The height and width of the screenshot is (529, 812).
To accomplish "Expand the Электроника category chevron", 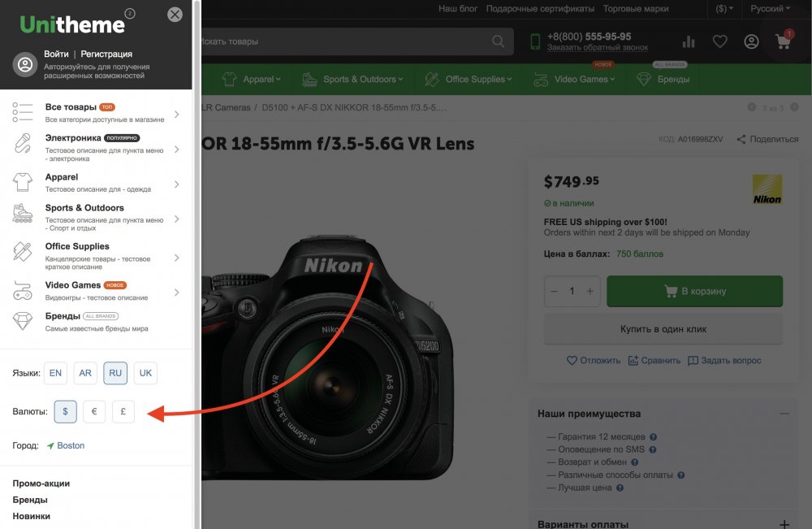I will coord(176,146).
